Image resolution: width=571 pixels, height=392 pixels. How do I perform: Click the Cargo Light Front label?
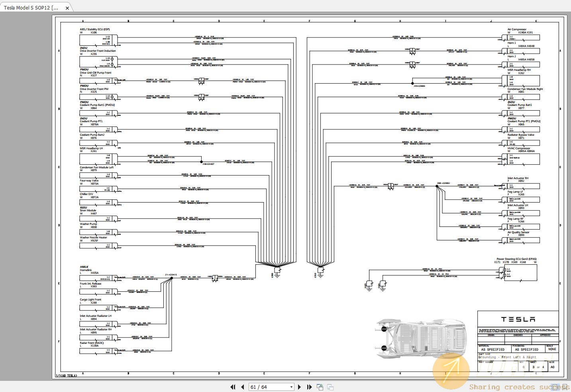coord(90,300)
